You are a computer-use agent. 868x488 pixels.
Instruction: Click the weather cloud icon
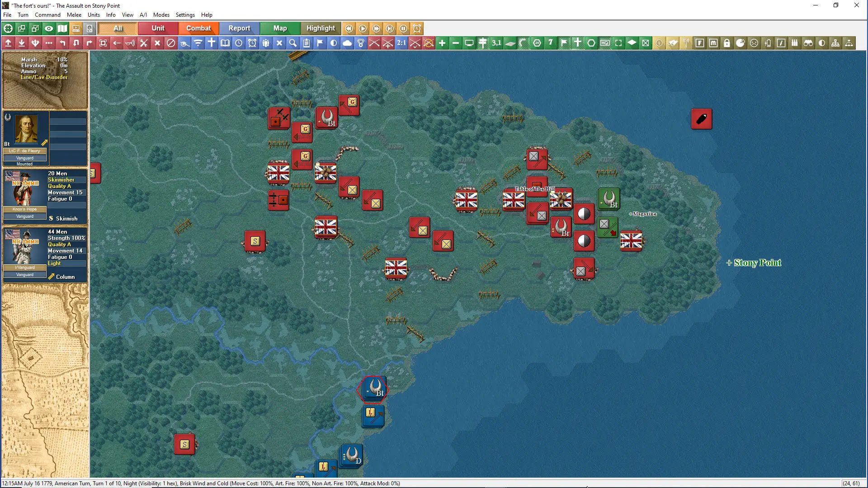[347, 43]
